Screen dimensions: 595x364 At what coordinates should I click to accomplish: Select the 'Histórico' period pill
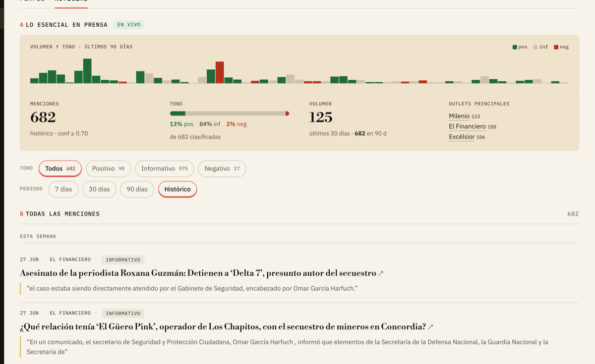click(178, 189)
